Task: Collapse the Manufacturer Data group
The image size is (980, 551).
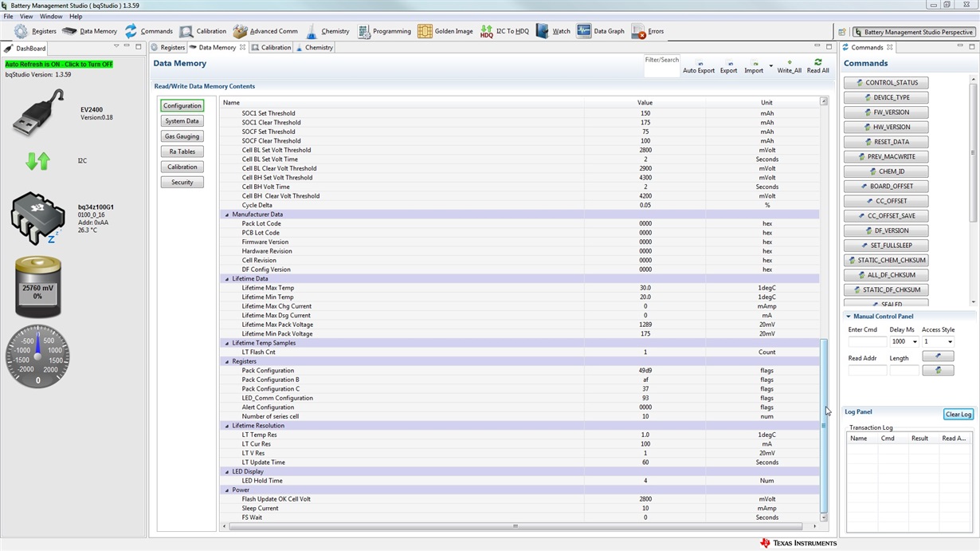Action: 226,214
